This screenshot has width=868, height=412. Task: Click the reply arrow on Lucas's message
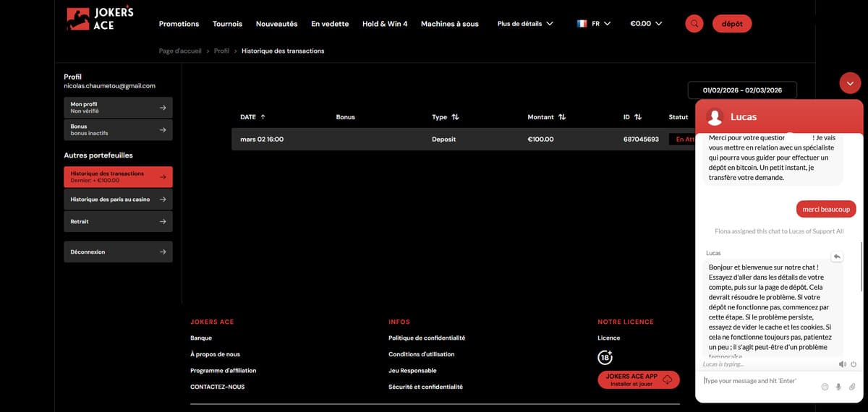click(836, 257)
